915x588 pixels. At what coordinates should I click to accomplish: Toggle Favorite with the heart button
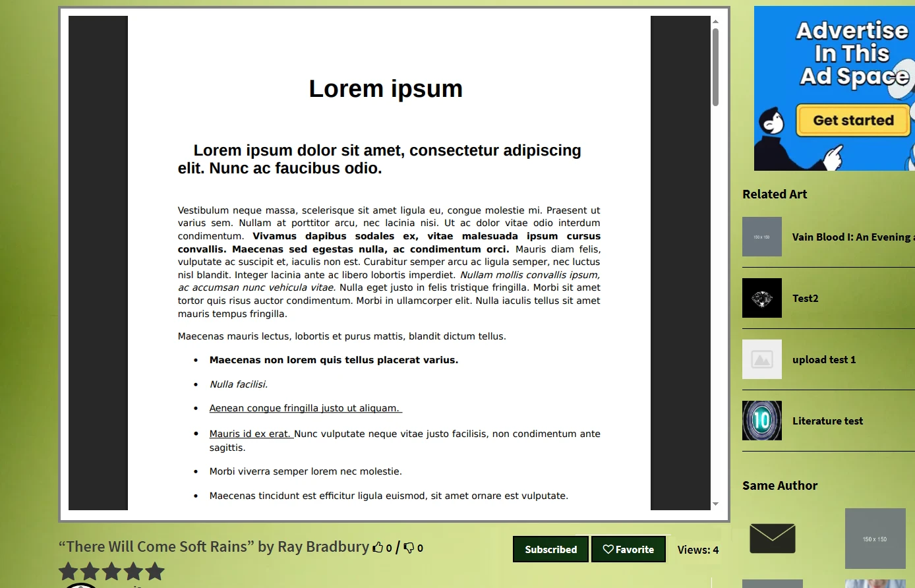(x=628, y=549)
